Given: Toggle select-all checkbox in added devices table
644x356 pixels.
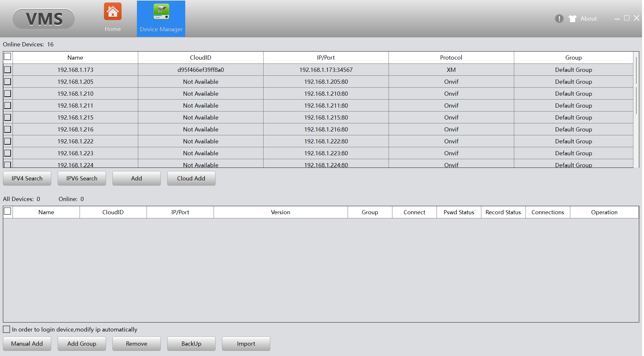Looking at the screenshot, I should pos(7,211).
